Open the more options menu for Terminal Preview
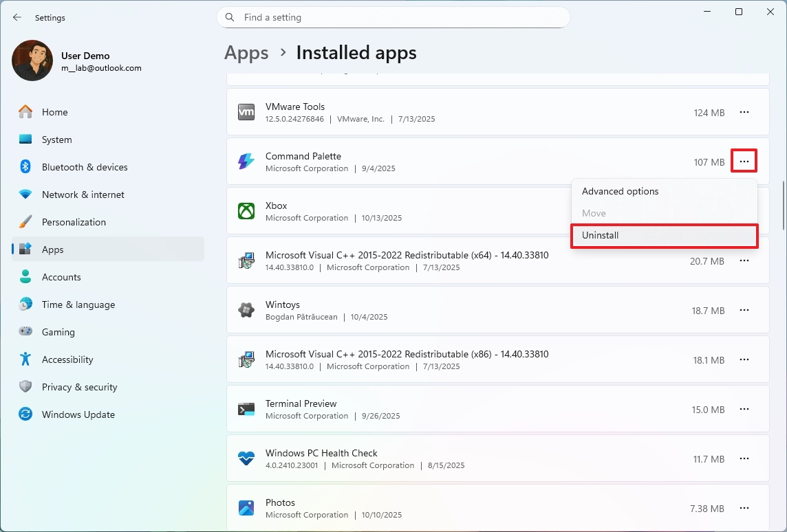The image size is (787, 532). [744, 409]
